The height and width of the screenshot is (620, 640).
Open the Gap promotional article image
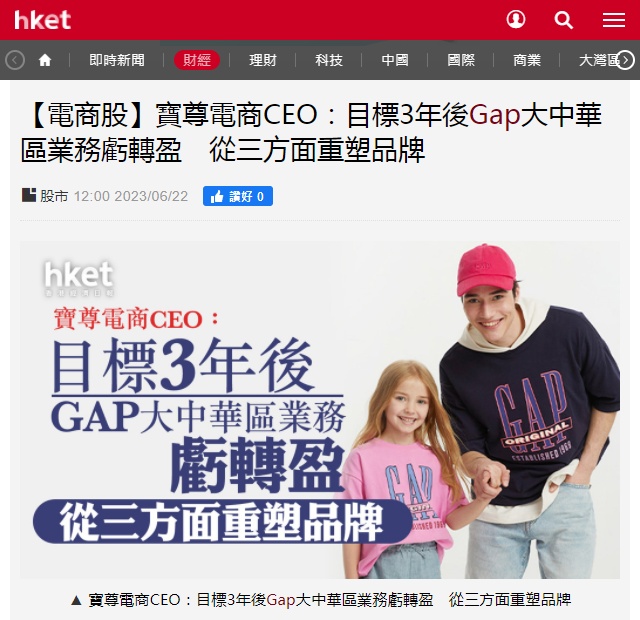click(x=320, y=410)
